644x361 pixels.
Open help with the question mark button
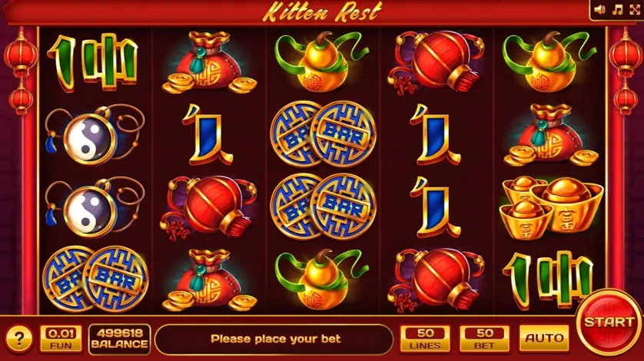[19, 339]
